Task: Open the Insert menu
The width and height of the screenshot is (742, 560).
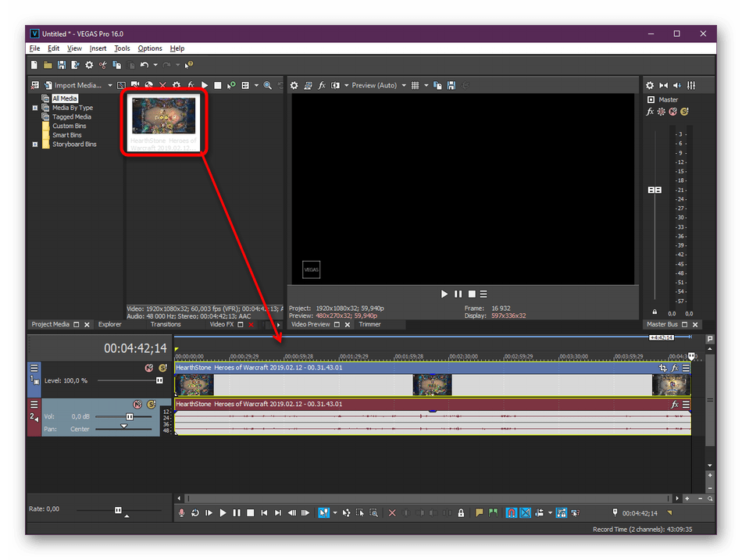Action: point(98,48)
